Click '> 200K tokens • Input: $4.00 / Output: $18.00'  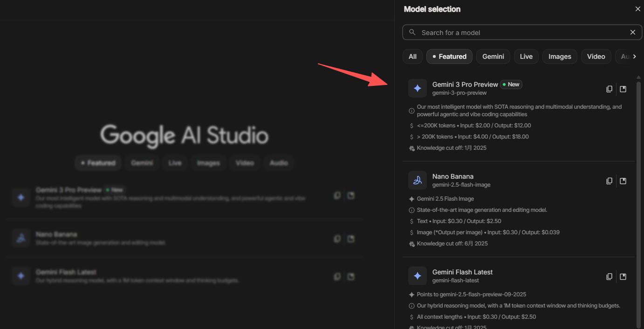pyautogui.click(x=473, y=137)
